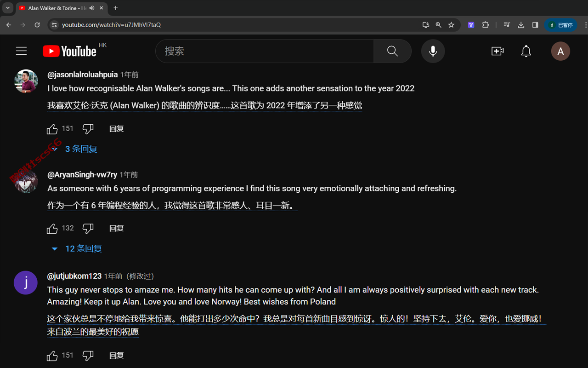Close the Alan Walker YouTube tab
Screen dimensions: 588x368
pos(102,8)
